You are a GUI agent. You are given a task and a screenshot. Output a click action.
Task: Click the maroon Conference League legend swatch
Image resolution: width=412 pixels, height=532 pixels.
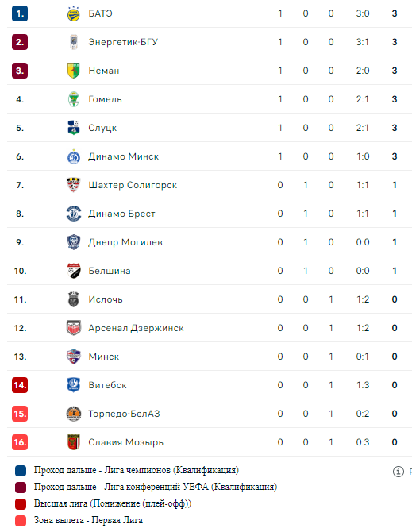point(21,488)
